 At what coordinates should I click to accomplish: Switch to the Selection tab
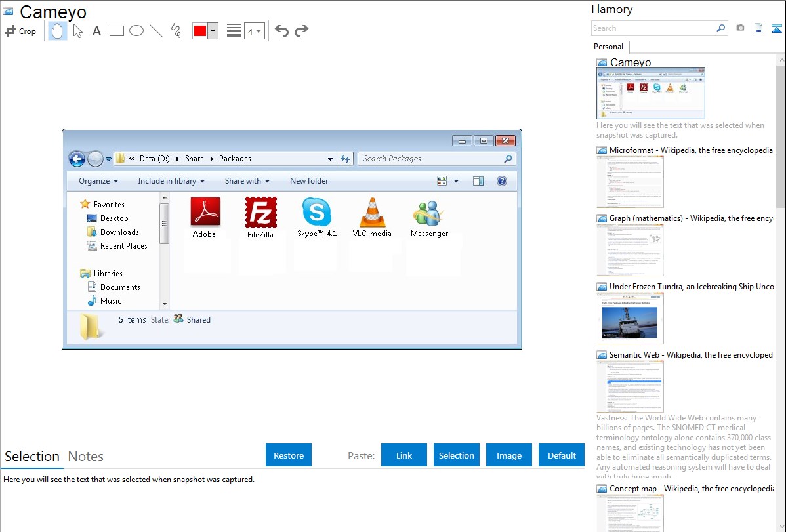click(x=32, y=457)
